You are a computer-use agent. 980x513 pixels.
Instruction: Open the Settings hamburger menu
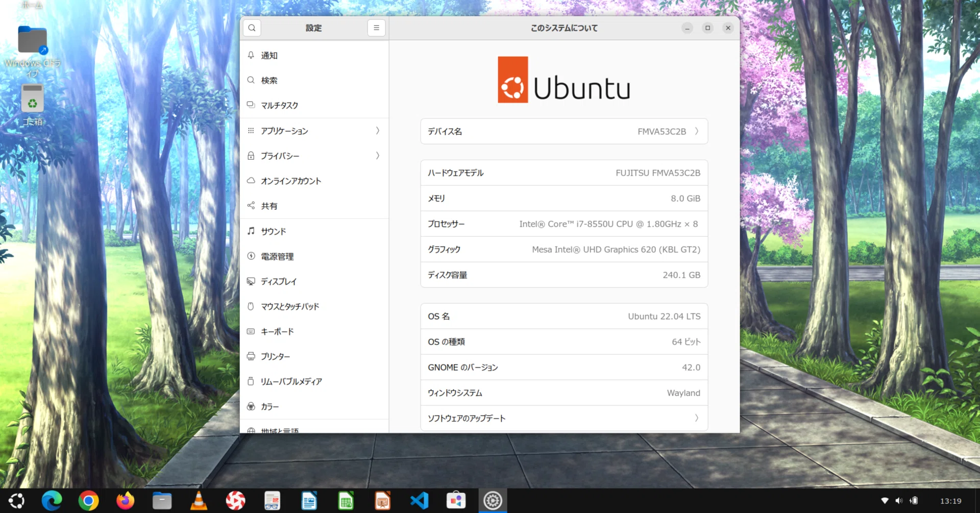376,28
